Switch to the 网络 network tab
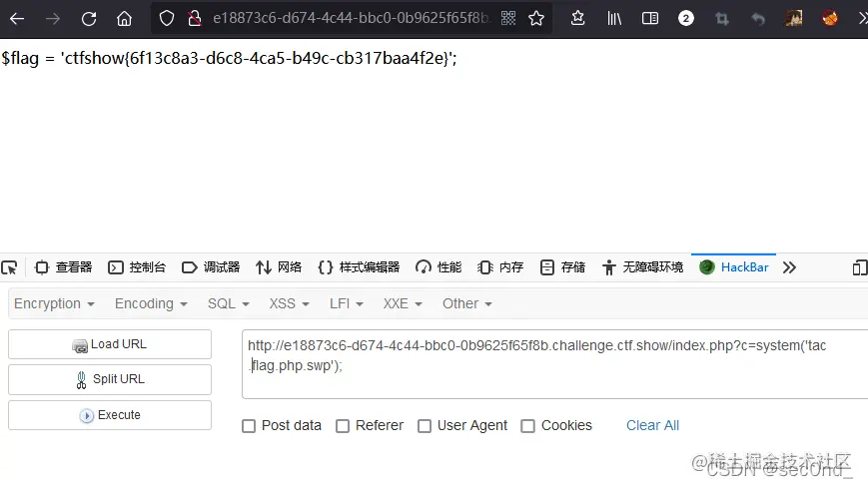Screen dimensions: 868x488 [279, 267]
